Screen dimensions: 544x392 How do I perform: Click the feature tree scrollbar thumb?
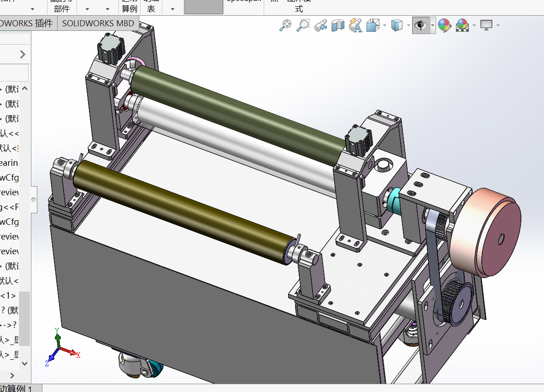[24, 318]
